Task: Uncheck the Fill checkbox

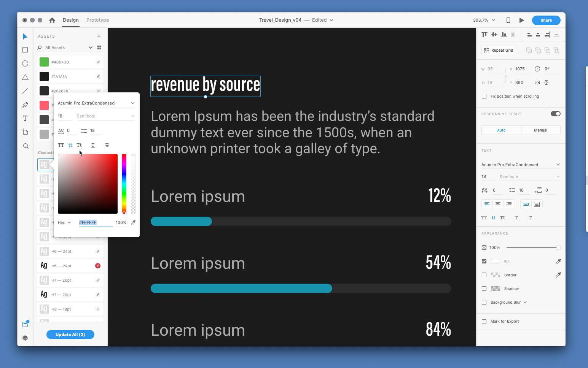Action: click(484, 261)
